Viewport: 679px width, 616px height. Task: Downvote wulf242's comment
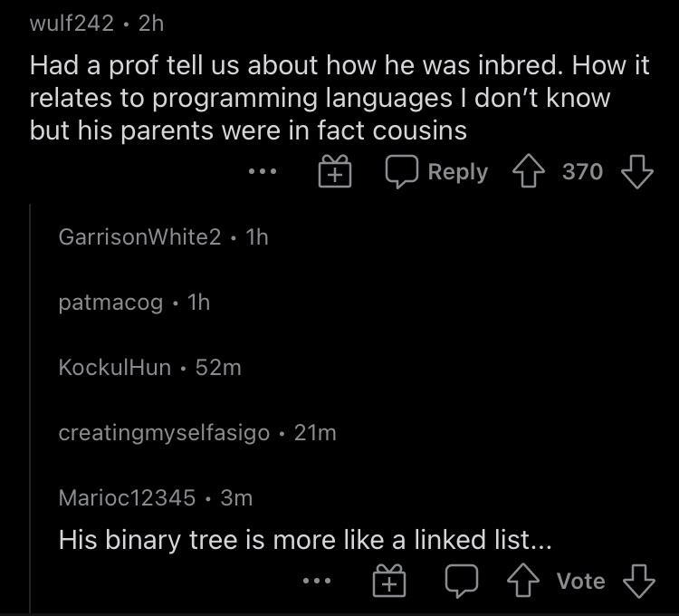(x=637, y=171)
